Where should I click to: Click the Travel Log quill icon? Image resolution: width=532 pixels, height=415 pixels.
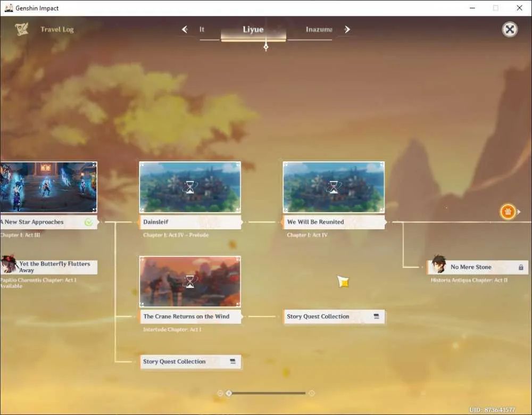pyautogui.click(x=21, y=29)
